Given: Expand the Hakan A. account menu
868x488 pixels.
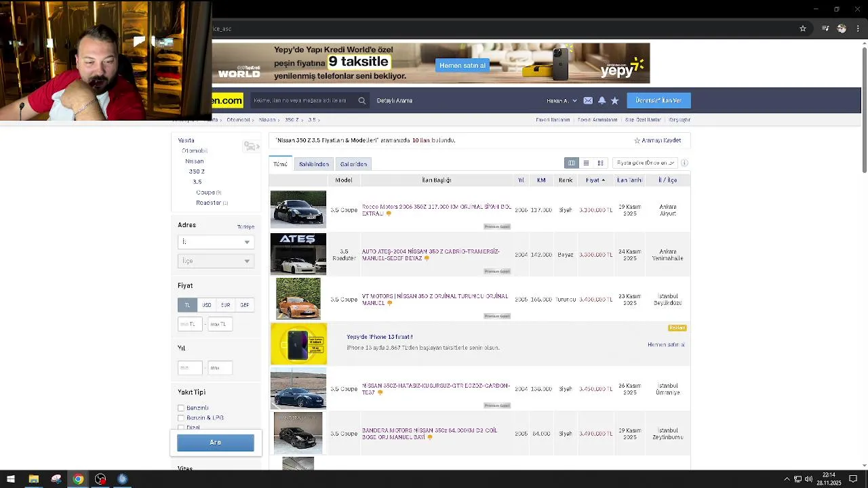Looking at the screenshot, I should [561, 100].
